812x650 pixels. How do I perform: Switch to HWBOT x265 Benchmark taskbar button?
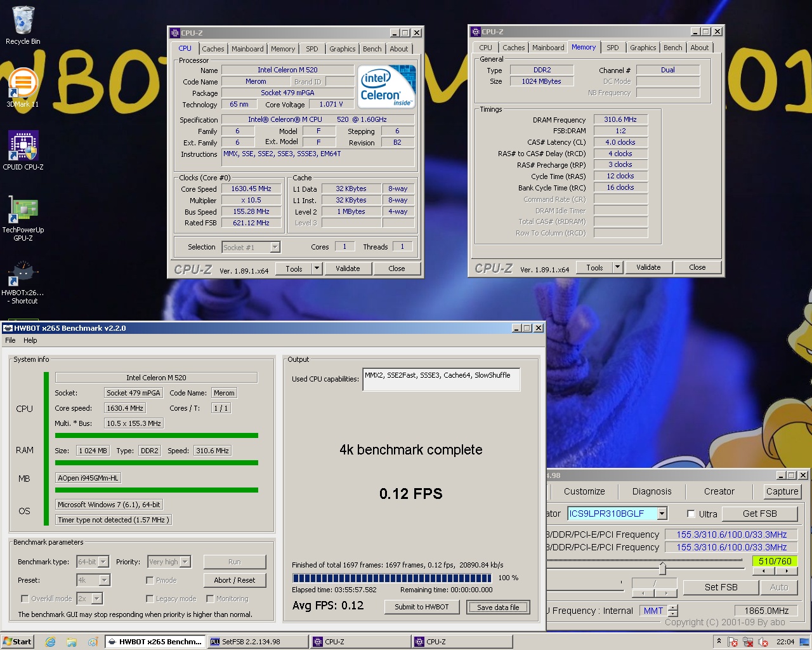click(x=154, y=642)
